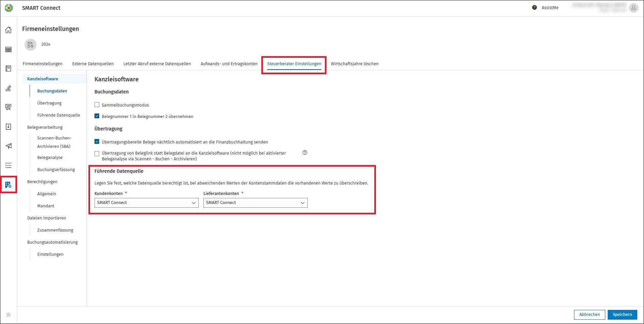
Task: Expand the sidebar with double chevron
Action: point(8,315)
